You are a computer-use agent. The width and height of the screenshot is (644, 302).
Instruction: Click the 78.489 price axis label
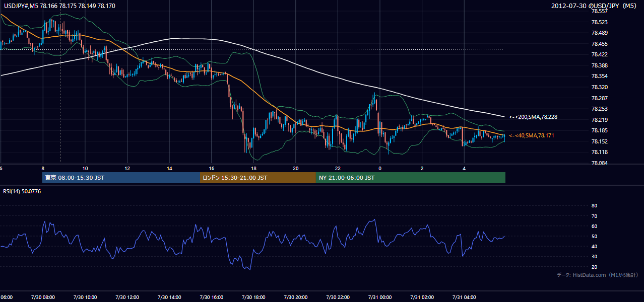[x=600, y=33]
